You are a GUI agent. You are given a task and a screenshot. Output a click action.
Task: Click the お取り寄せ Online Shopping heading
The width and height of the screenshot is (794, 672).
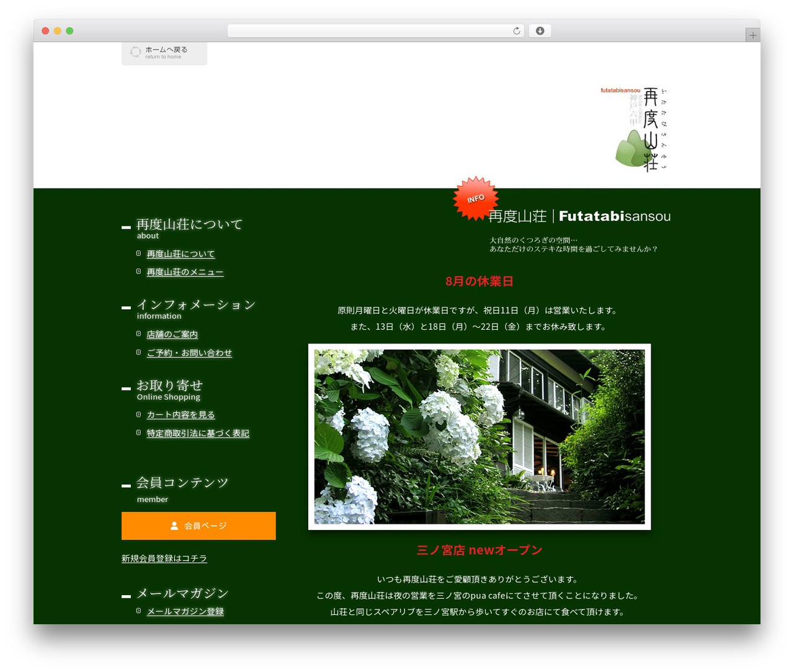tap(169, 390)
